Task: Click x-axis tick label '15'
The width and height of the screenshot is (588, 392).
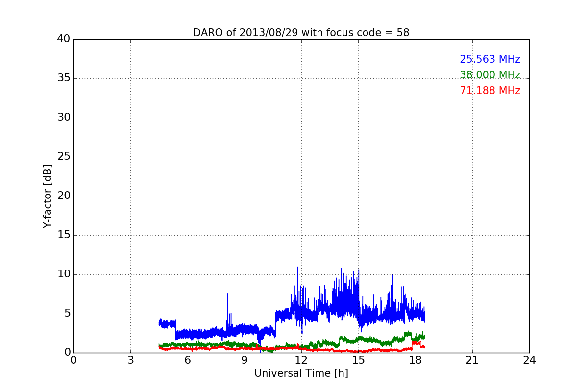Action: [x=358, y=360]
